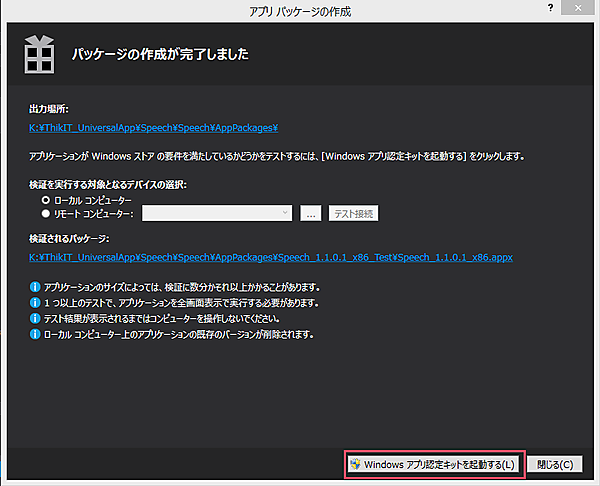Click info icon beside アプリケーションのサイズ note
The height and width of the screenshot is (486, 600).
point(35,287)
